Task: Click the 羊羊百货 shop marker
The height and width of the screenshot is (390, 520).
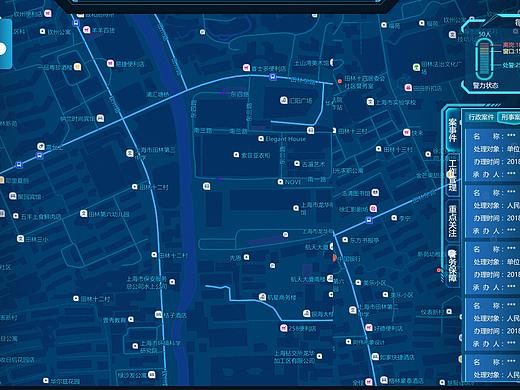Action: pos(87,30)
